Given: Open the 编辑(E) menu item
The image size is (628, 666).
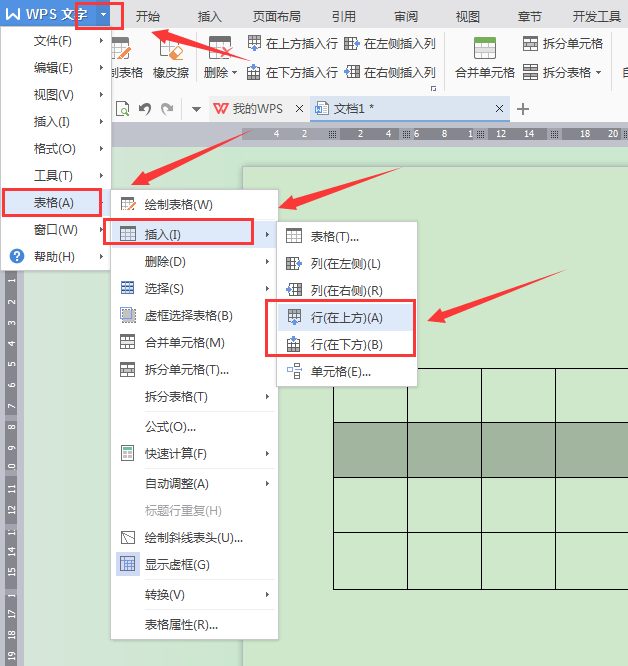Looking at the screenshot, I should (x=55, y=68).
